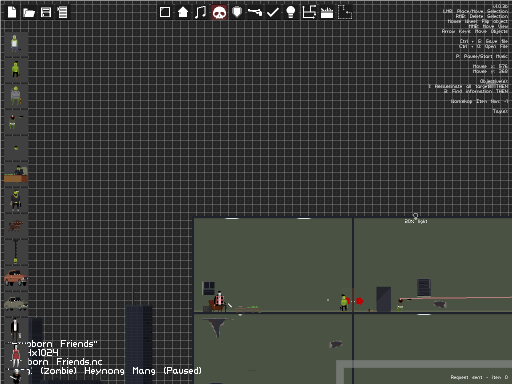This screenshot has height=384, width=512.
Task: Select the light bulb lighting category
Action: pos(291,12)
